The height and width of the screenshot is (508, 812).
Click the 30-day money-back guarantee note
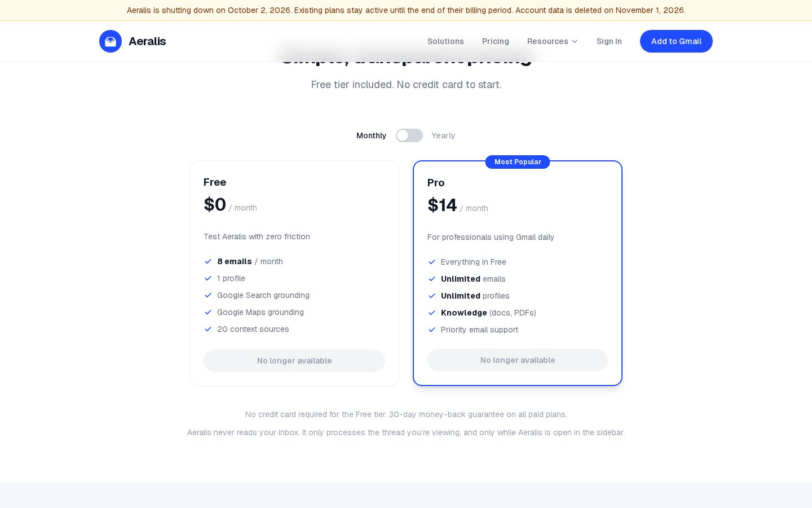point(406,414)
